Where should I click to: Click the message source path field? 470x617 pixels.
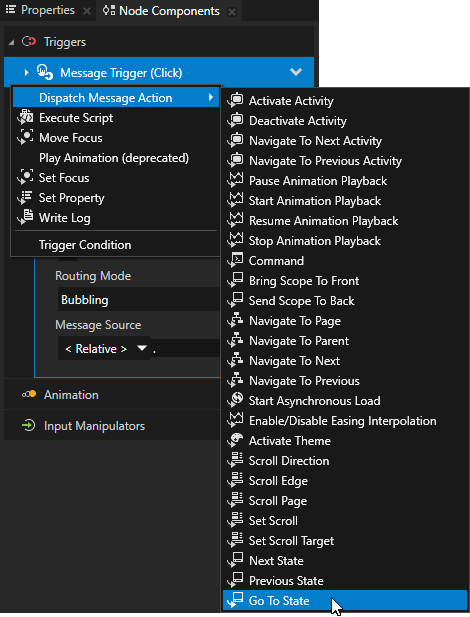tap(185, 348)
